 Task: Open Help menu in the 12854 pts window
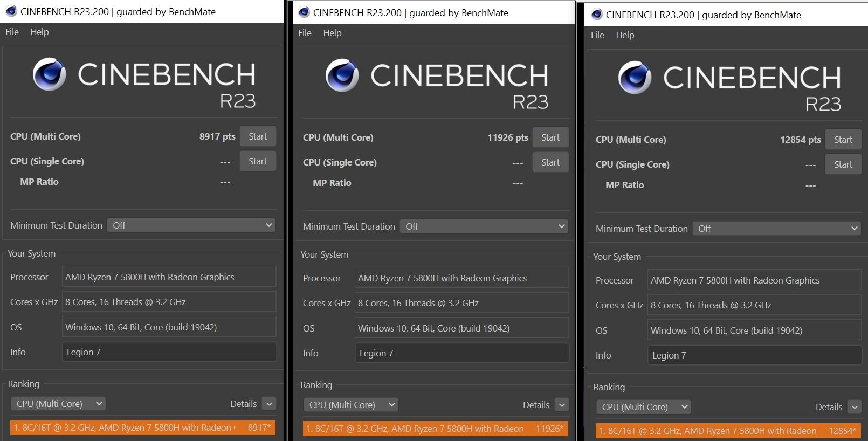point(625,35)
